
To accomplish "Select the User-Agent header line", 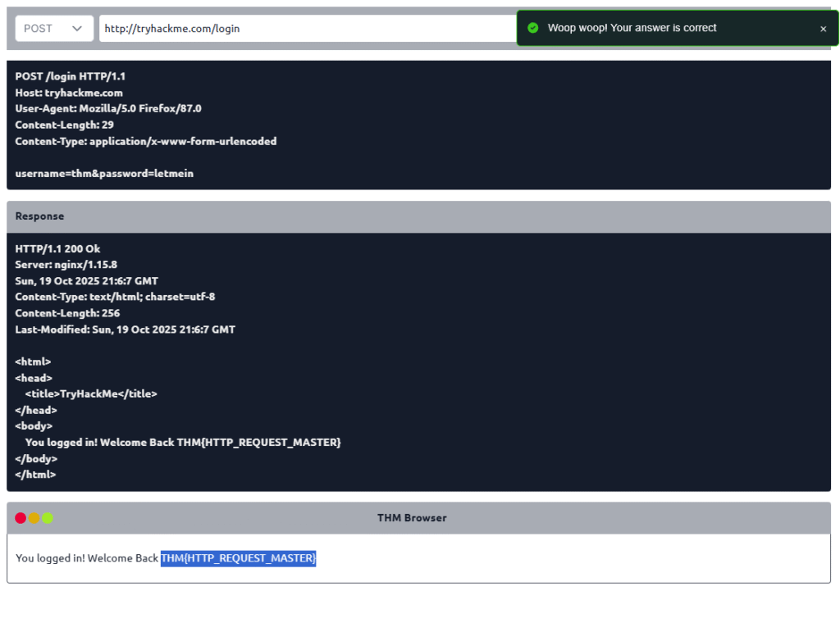I will 108,108.
